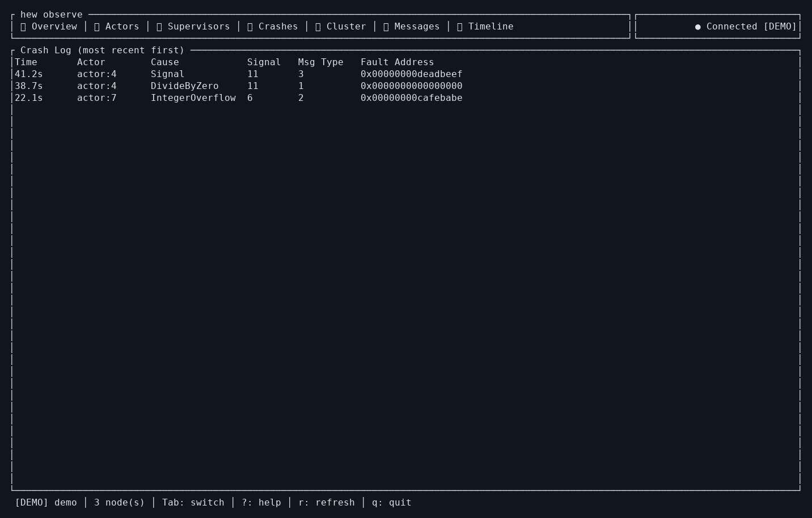812x518 pixels.
Task: Click the icon glyph beside the Overview tab
Action: click(x=23, y=27)
